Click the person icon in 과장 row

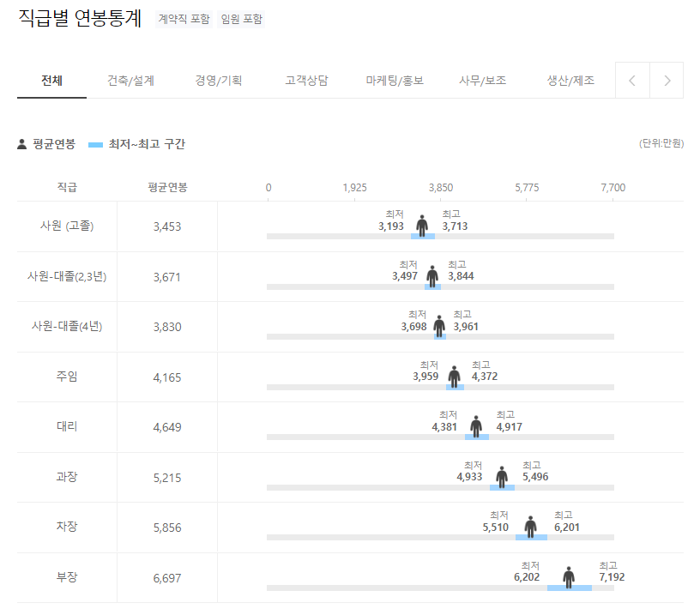tap(502, 477)
